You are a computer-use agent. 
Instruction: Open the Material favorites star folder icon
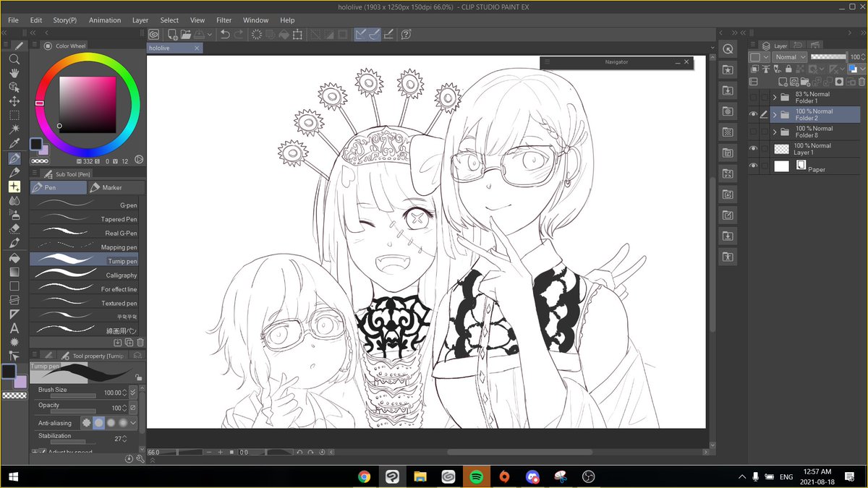(x=728, y=69)
